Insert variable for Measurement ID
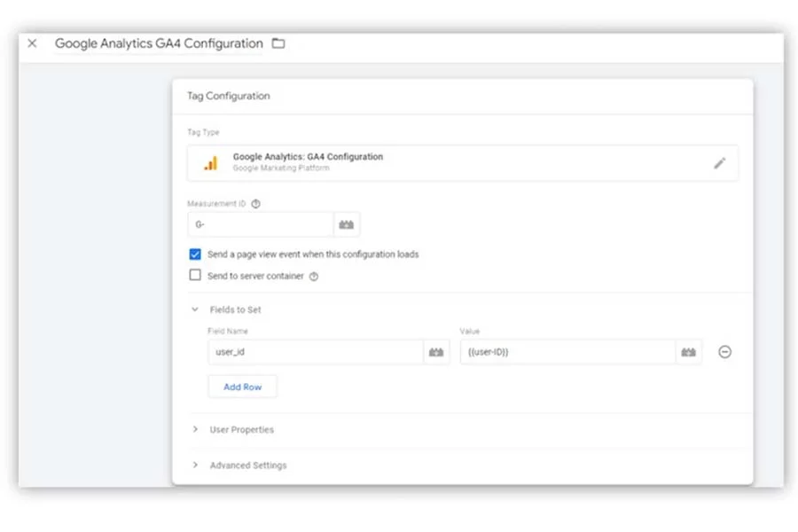798x532 pixels. coord(347,224)
